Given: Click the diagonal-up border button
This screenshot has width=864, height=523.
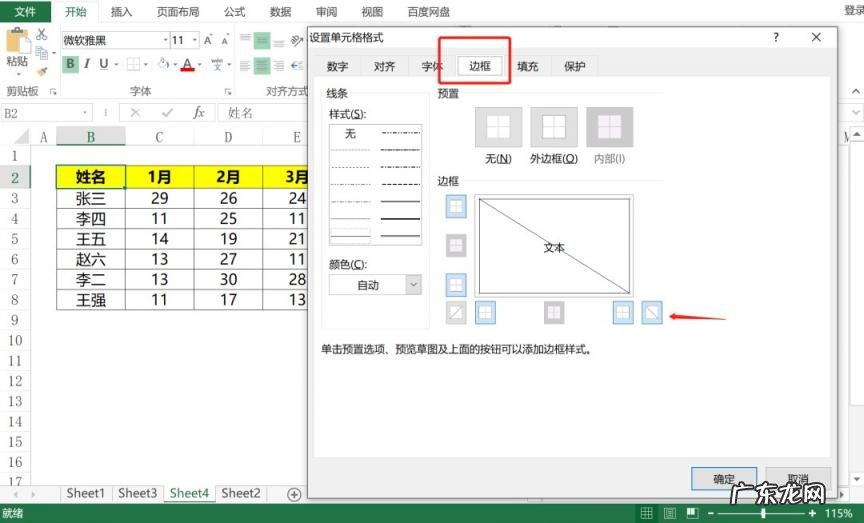Looking at the screenshot, I should click(x=456, y=313).
